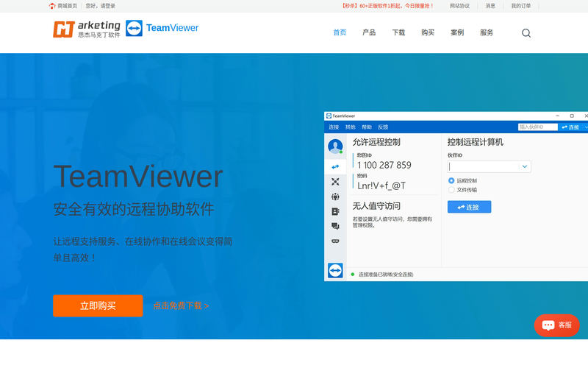Click the large TeamViewer hero title
The image size is (588, 368).
[x=138, y=176]
